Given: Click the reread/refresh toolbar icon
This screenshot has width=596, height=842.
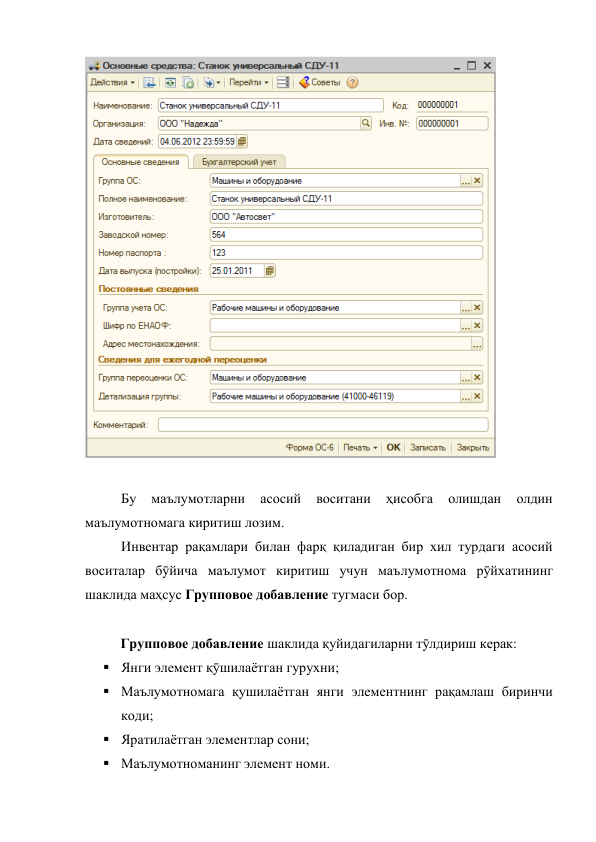Looking at the screenshot, I should pos(170,83).
